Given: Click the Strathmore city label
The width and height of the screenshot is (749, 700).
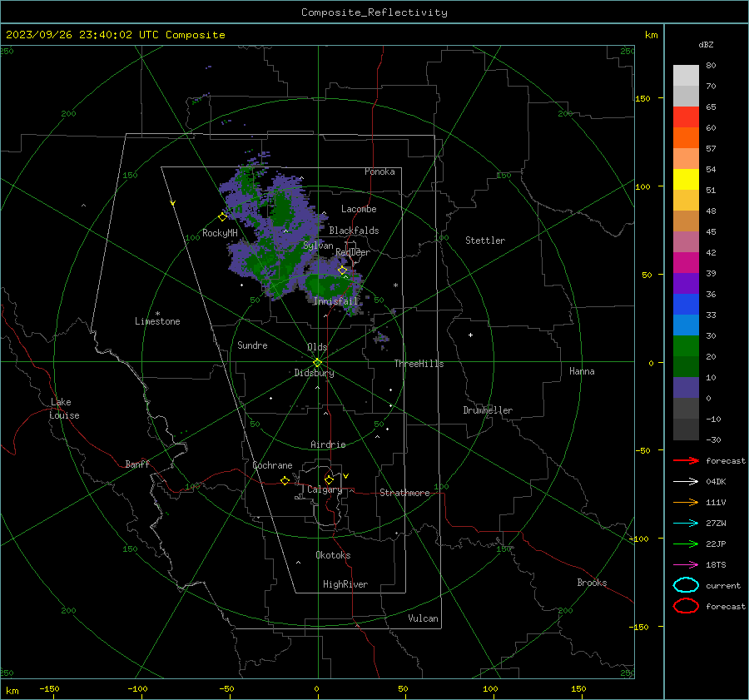Looking at the screenshot, I should point(404,493).
